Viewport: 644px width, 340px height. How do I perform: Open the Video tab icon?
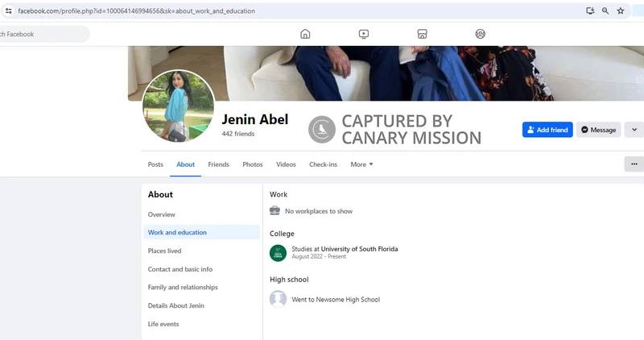pos(364,34)
